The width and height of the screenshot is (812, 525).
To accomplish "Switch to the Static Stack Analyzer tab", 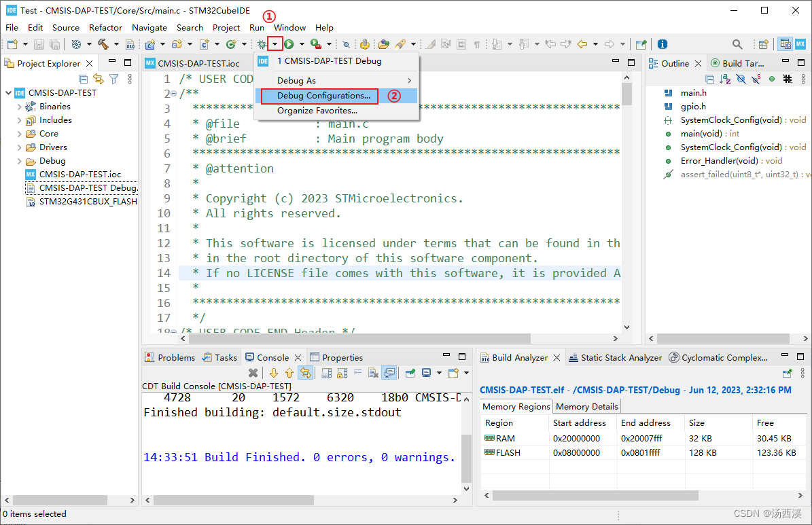I will tap(615, 358).
